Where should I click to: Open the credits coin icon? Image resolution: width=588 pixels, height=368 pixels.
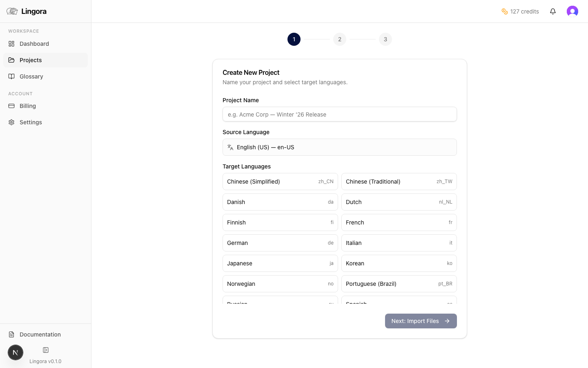click(x=505, y=11)
